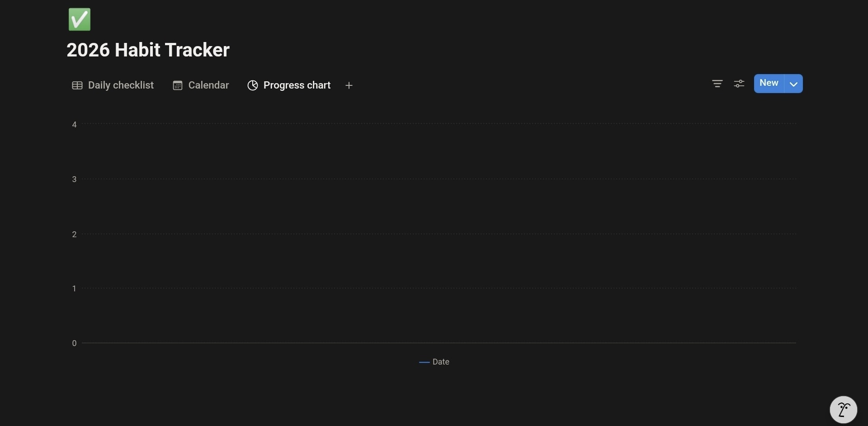Open the green checkmark page icon
The height and width of the screenshot is (426, 868).
pyautogui.click(x=79, y=19)
